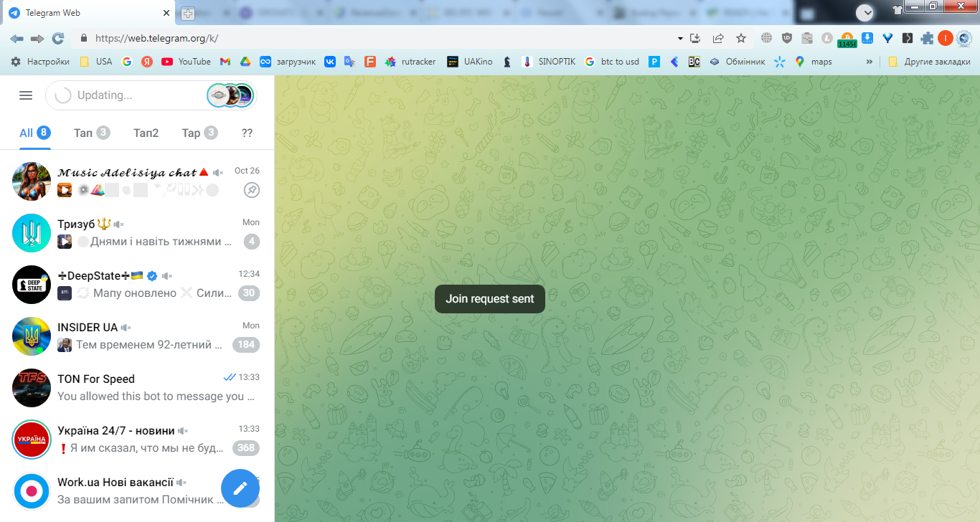Open the new tab button
980x522 pixels.
(x=188, y=13)
